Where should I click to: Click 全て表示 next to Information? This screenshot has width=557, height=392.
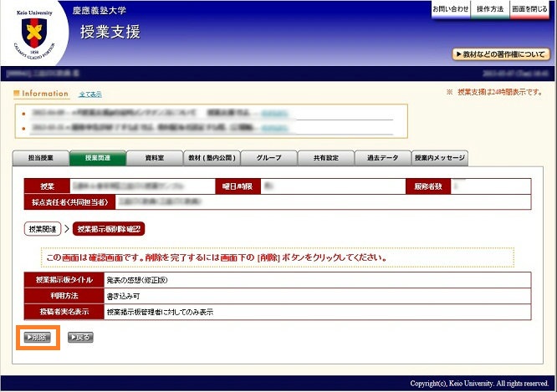[x=89, y=94]
